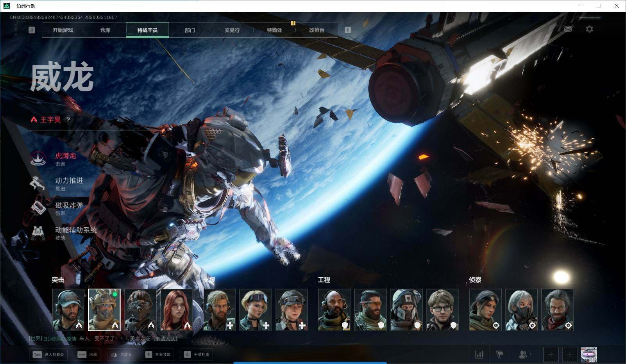The width and height of the screenshot is (626, 364).
Task: Minimize the 三角洲行动 window
Action: [581, 6]
